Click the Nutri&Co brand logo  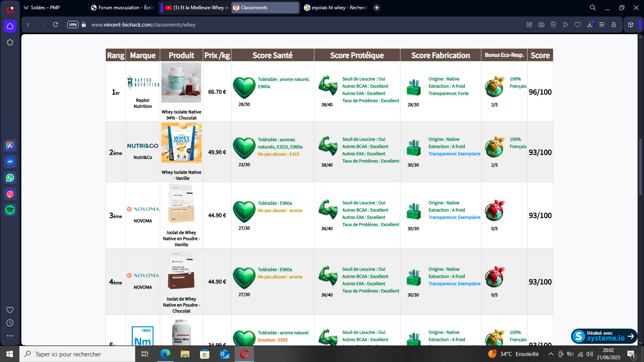(143, 146)
